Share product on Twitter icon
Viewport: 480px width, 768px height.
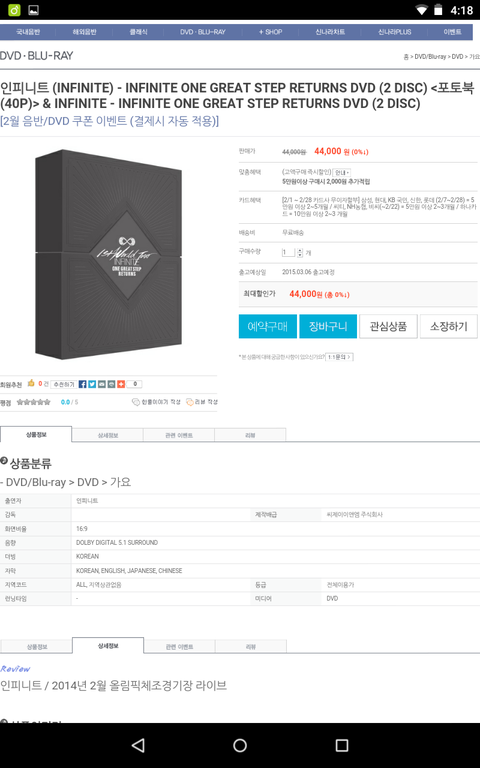(x=92, y=384)
